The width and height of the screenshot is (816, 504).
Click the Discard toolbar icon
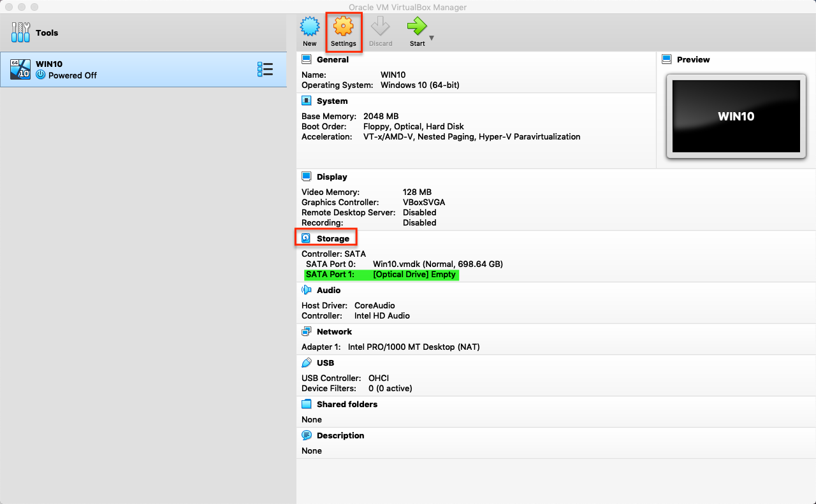381,27
